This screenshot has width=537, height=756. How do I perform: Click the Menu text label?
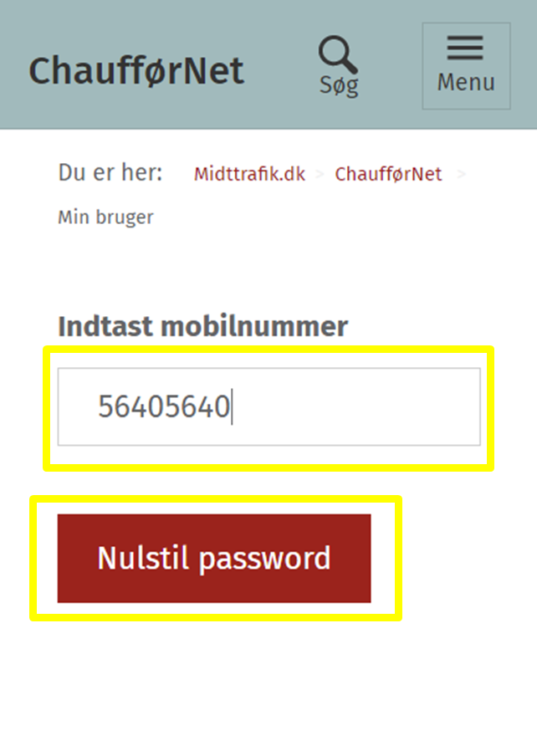pyautogui.click(x=466, y=82)
